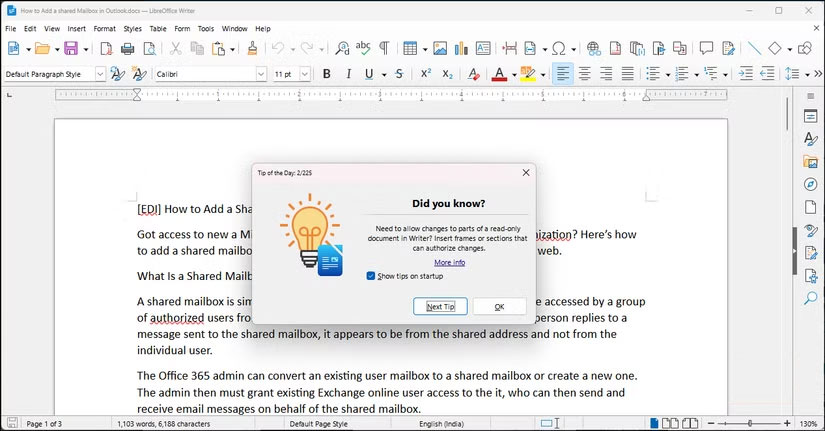Open the Format menu
The width and height of the screenshot is (825, 431).
tap(104, 29)
